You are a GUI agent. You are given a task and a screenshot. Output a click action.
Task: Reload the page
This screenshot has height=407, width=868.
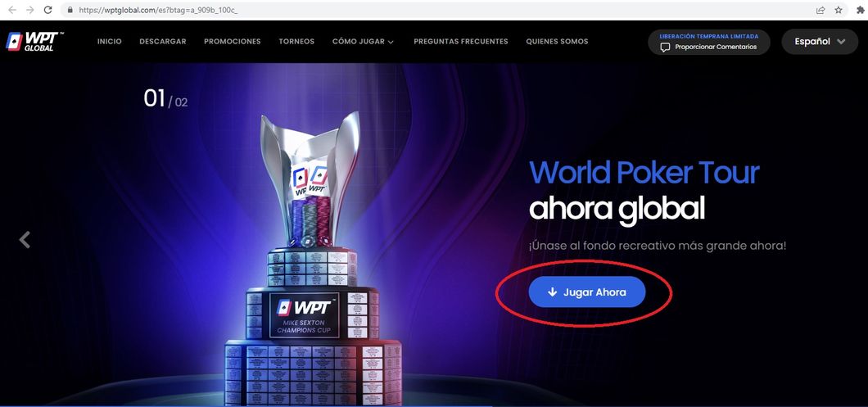(48, 10)
